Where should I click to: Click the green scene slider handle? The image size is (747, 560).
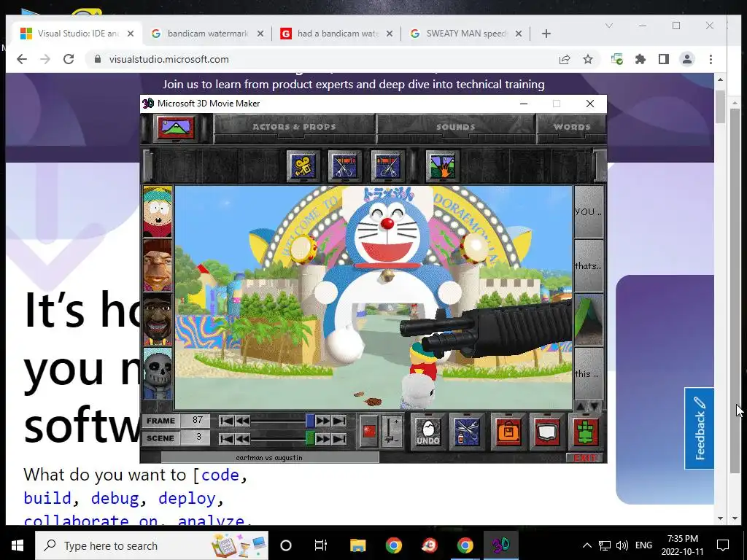[x=309, y=438]
